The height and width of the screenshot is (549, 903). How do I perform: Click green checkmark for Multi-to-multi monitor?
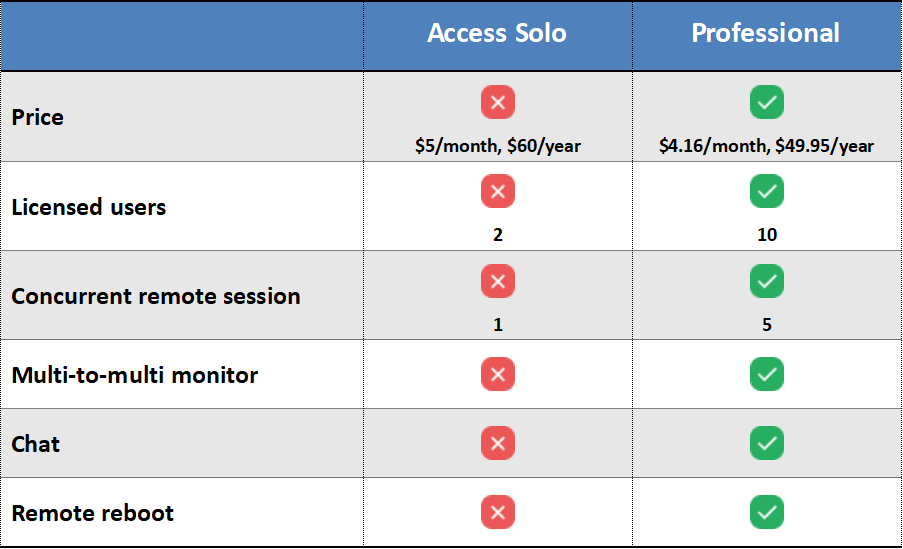(767, 375)
